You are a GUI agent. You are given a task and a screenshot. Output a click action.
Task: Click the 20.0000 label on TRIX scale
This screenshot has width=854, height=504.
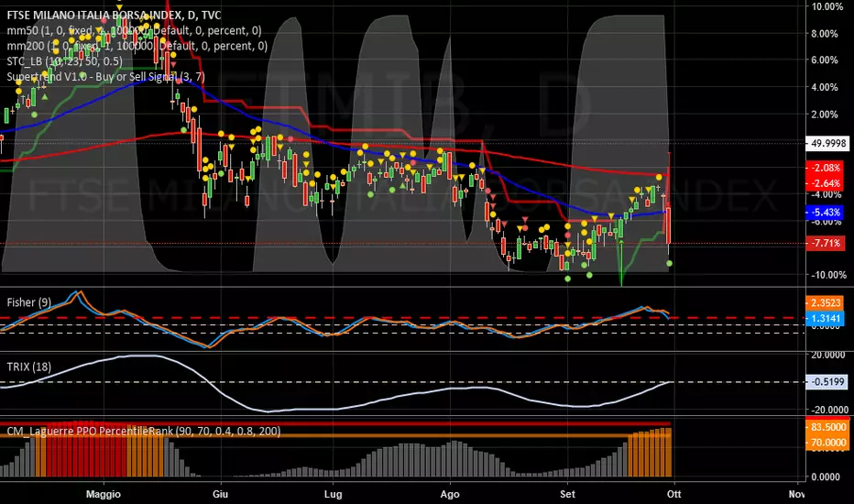[x=827, y=355]
